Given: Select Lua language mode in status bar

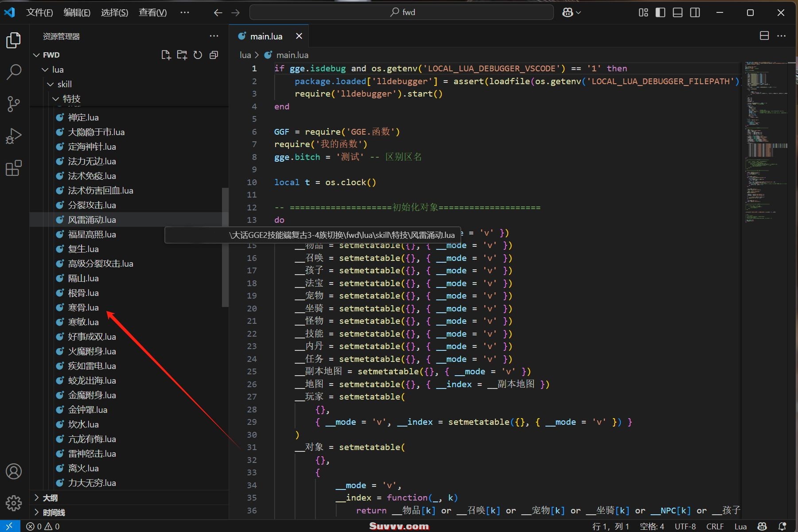Looking at the screenshot, I should click(740, 526).
